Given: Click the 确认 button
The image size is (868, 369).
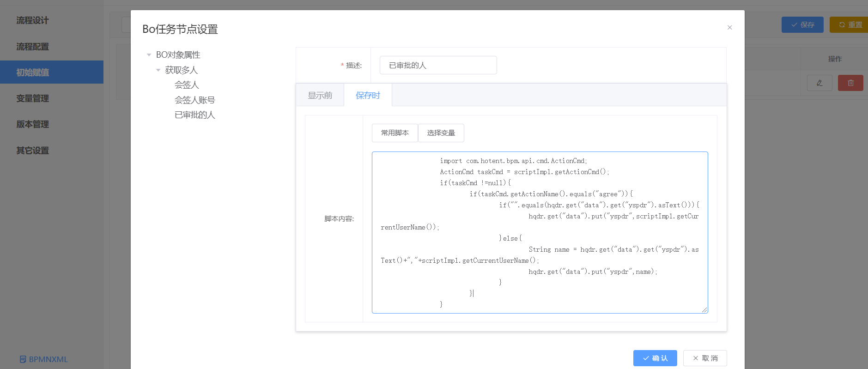Looking at the screenshot, I should pos(655,358).
